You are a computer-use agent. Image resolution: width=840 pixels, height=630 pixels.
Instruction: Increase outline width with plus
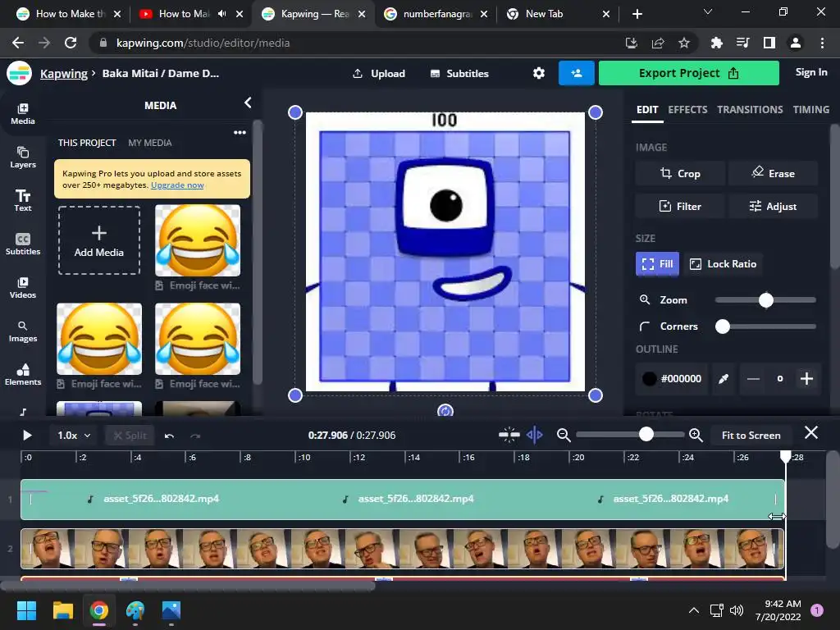pos(806,379)
